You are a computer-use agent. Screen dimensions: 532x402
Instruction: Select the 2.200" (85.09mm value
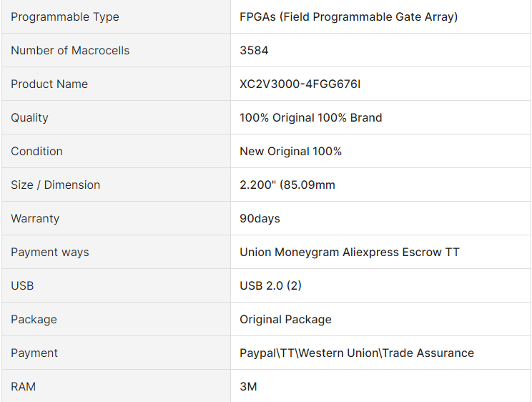(287, 185)
